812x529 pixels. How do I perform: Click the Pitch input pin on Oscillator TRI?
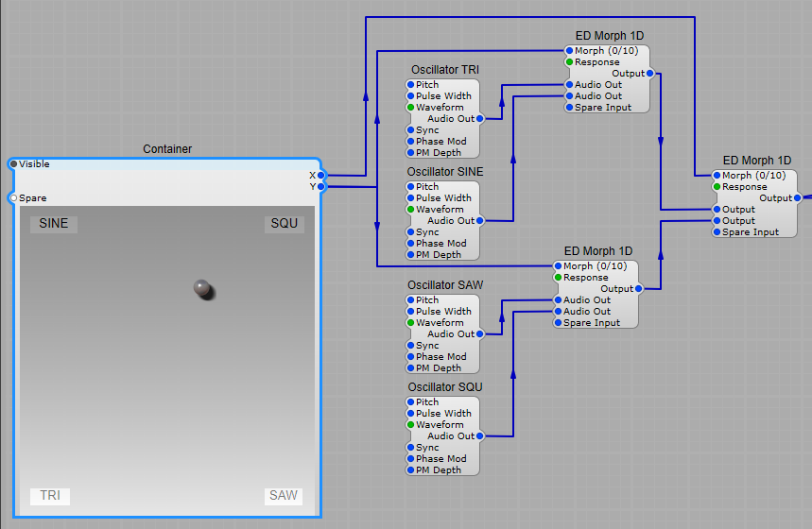[x=409, y=85]
